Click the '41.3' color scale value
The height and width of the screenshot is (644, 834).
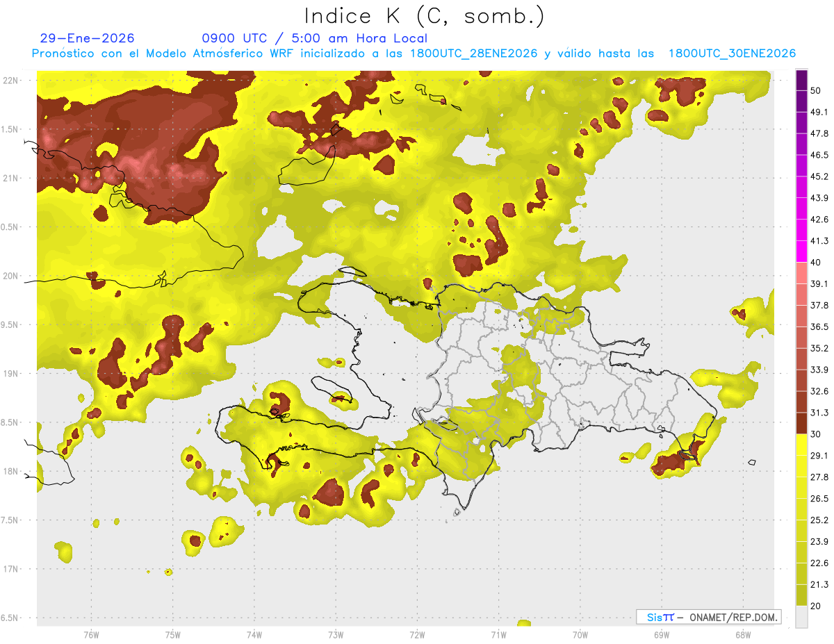pos(819,241)
